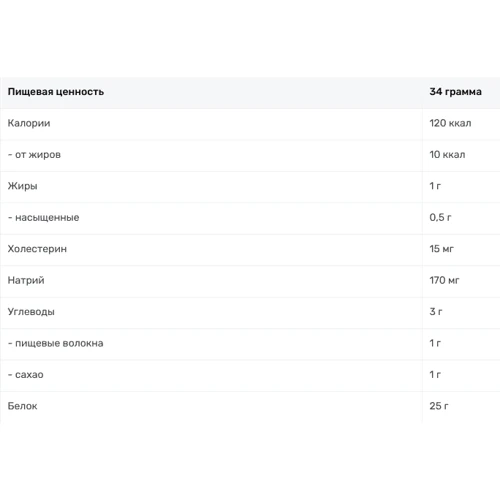This screenshot has width=500, height=500.
Task: Click the 'Белок' row label
Action: pos(22,406)
